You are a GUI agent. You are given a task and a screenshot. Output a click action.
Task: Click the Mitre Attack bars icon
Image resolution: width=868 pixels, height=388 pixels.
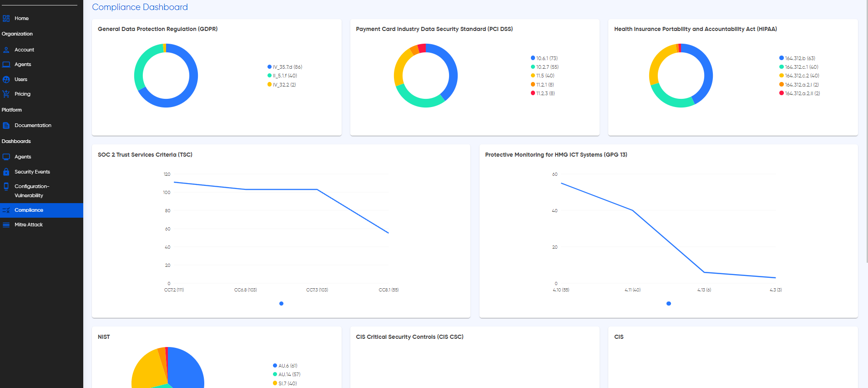(6, 225)
